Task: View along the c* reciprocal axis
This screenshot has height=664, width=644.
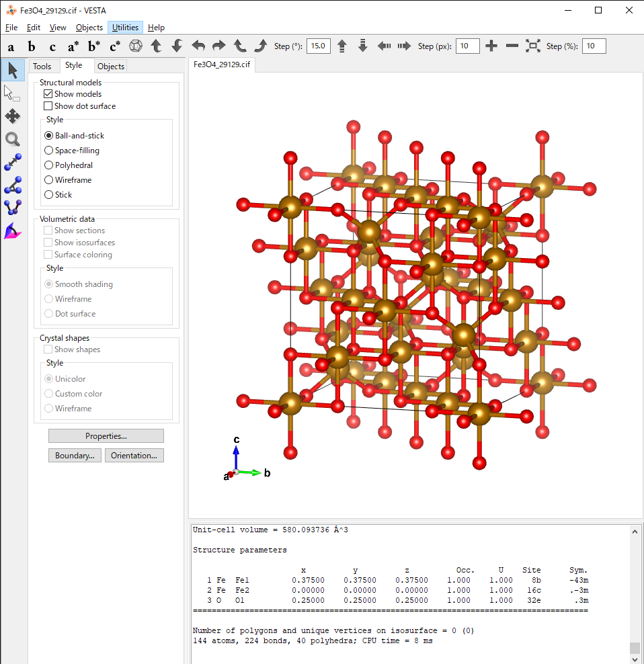Action: coord(115,46)
